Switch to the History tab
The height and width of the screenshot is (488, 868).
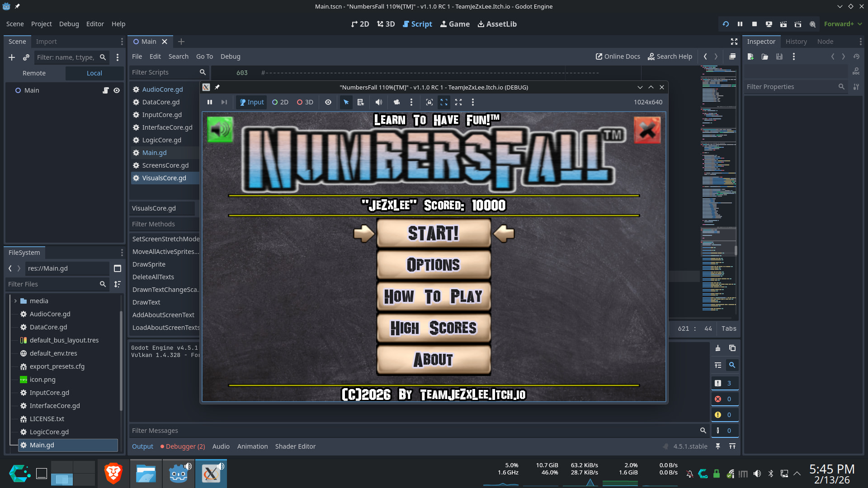tap(796, 42)
